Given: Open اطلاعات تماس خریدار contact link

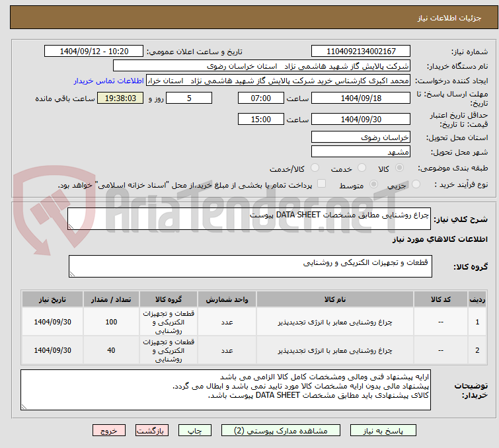Looking at the screenshot, I should [109, 81].
